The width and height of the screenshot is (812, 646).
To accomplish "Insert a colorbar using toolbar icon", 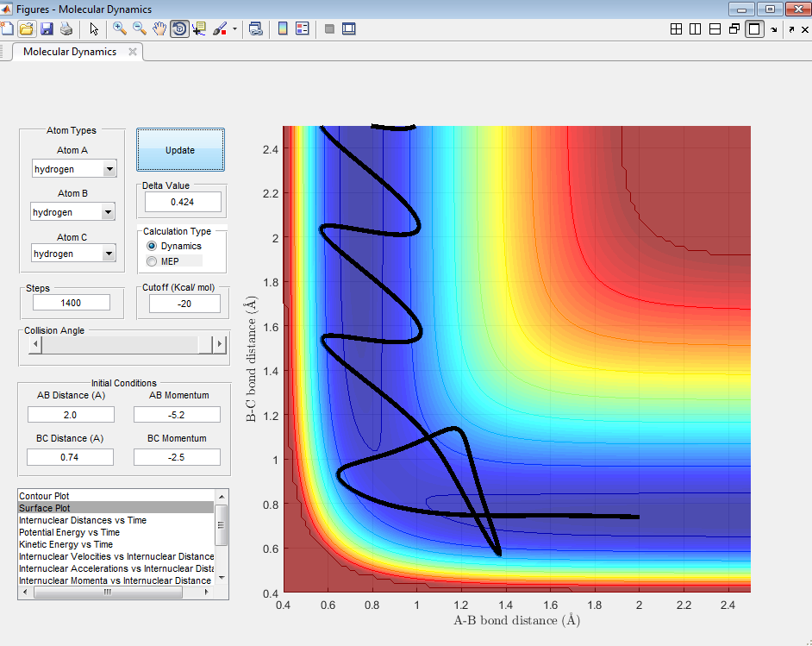I will (x=282, y=28).
